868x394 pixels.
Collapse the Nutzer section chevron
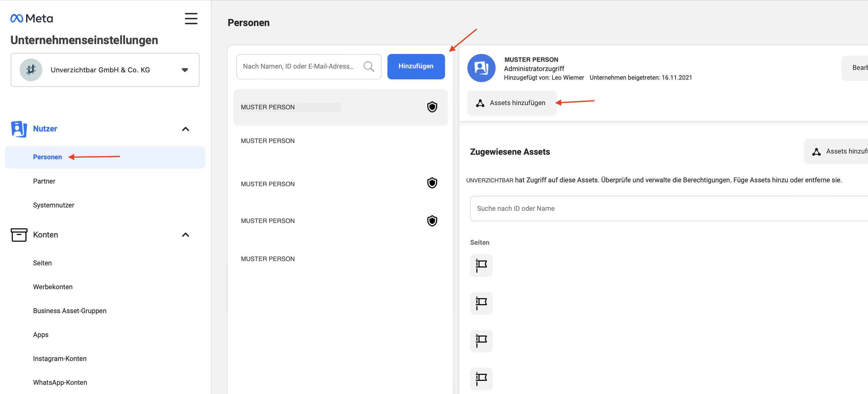point(185,129)
